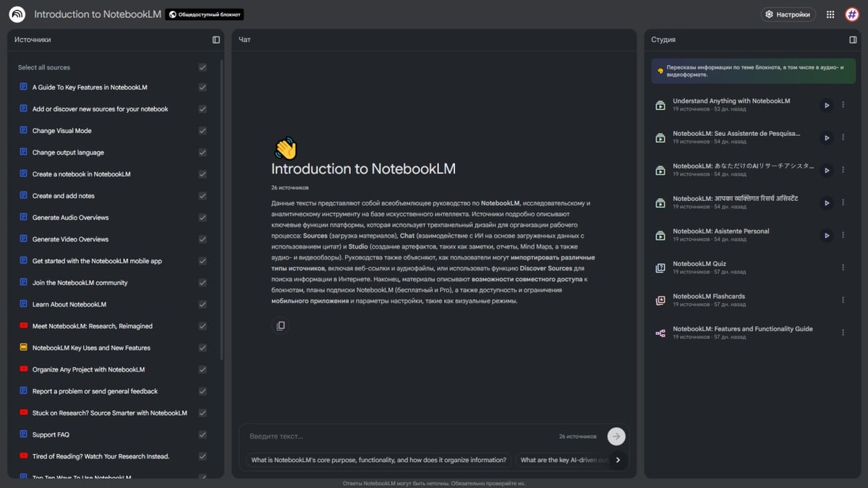Image resolution: width=868 pixels, height=488 pixels.
Task: Open the user account avatar
Action: coord(852,14)
